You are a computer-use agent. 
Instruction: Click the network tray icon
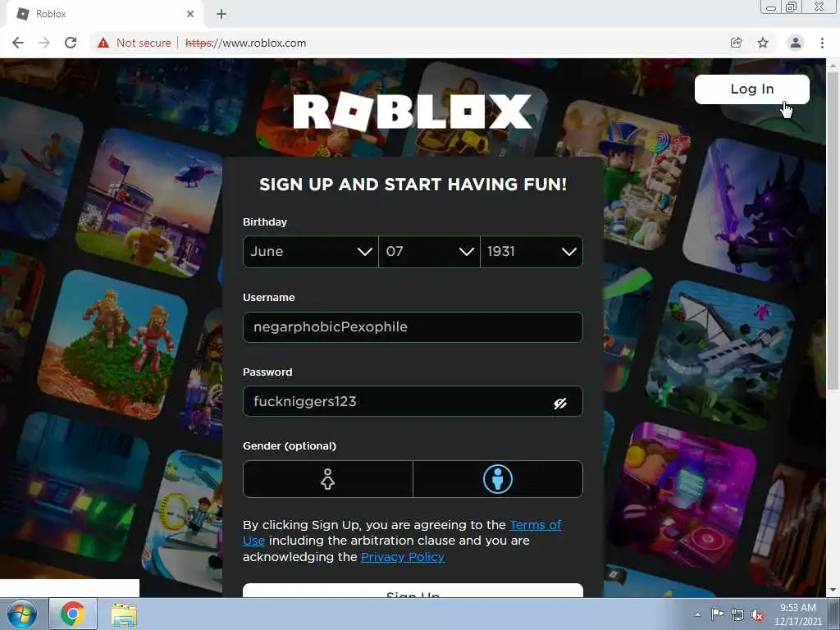point(737,614)
